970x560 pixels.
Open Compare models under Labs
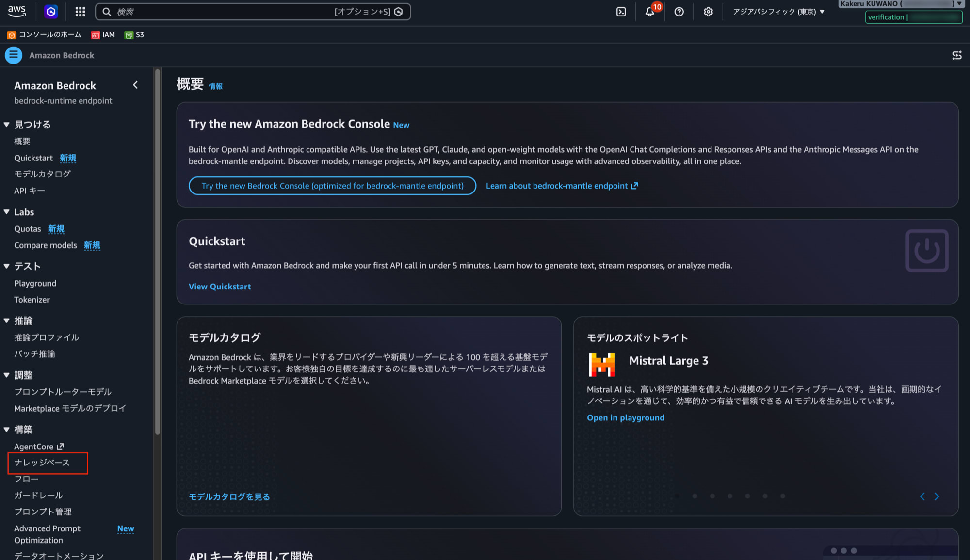46,245
